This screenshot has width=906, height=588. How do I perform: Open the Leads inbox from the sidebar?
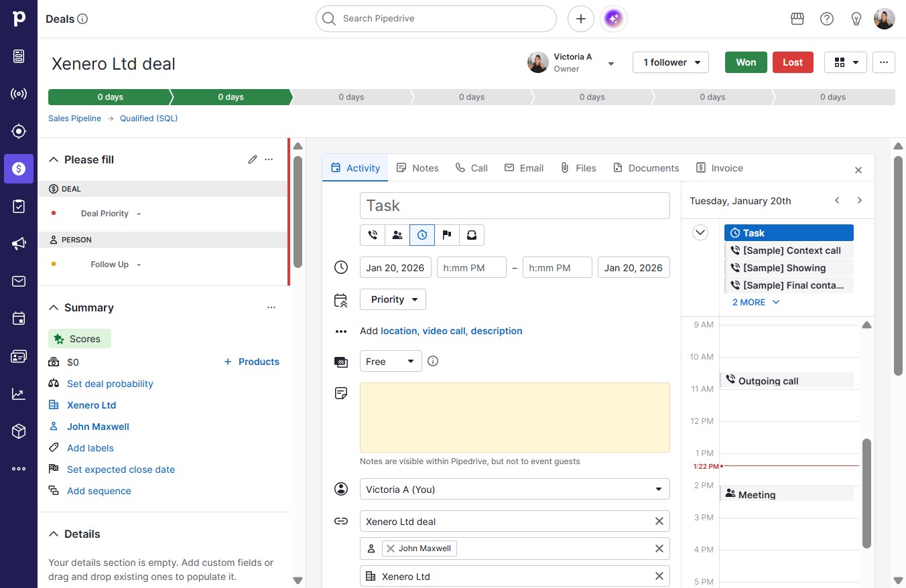[x=19, y=56]
